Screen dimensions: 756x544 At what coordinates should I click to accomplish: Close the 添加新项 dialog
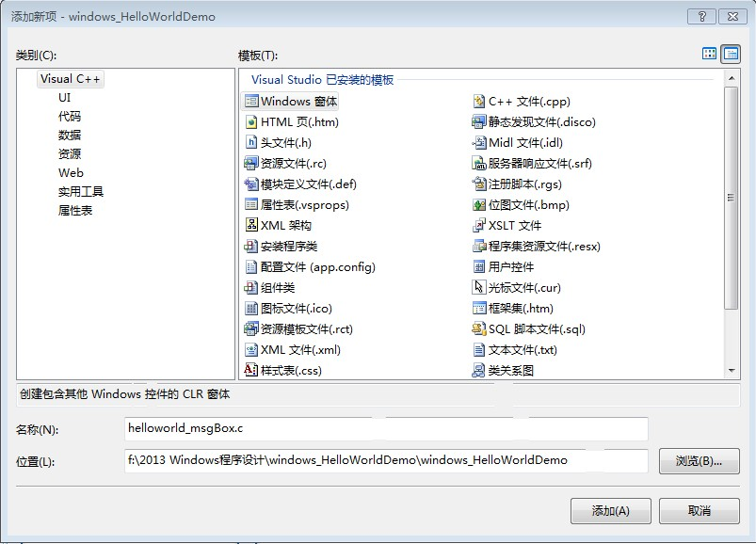732,16
